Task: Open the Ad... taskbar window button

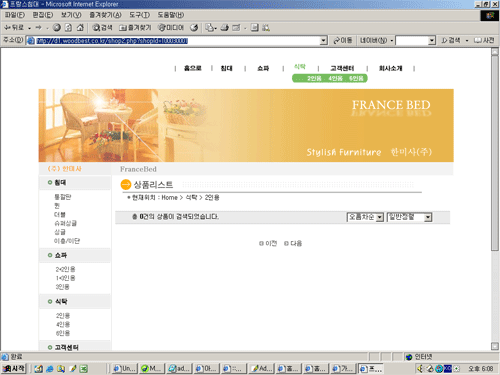Action: pos(261,369)
